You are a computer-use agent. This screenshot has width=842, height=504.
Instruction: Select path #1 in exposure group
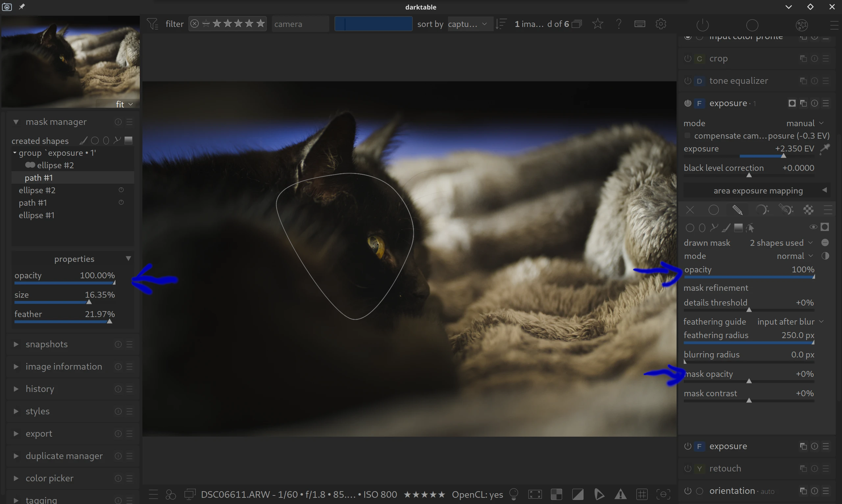[x=39, y=178]
